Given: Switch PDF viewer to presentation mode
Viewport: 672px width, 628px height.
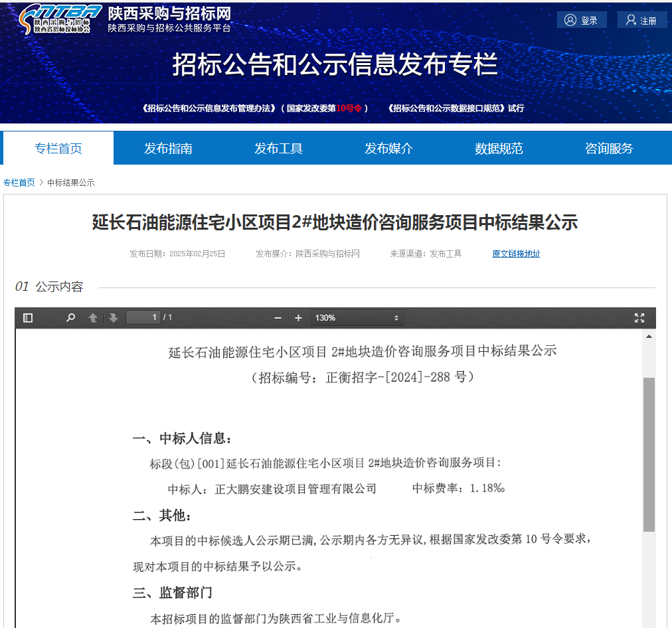Looking at the screenshot, I should 639,318.
